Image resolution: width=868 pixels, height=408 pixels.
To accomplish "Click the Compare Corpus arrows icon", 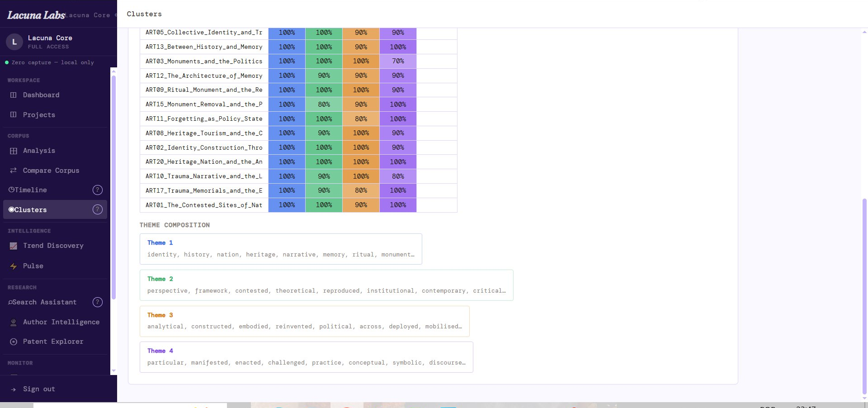I will pyautogui.click(x=14, y=171).
